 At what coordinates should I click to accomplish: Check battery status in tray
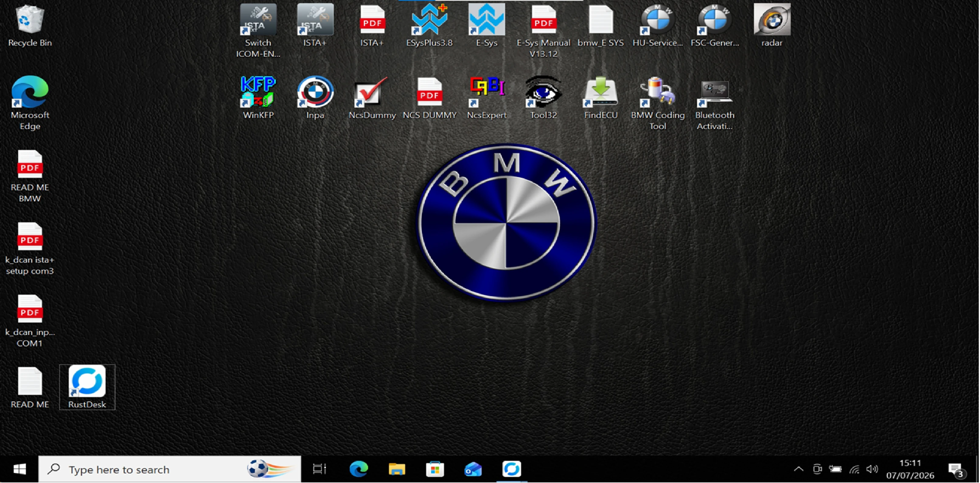(835, 469)
